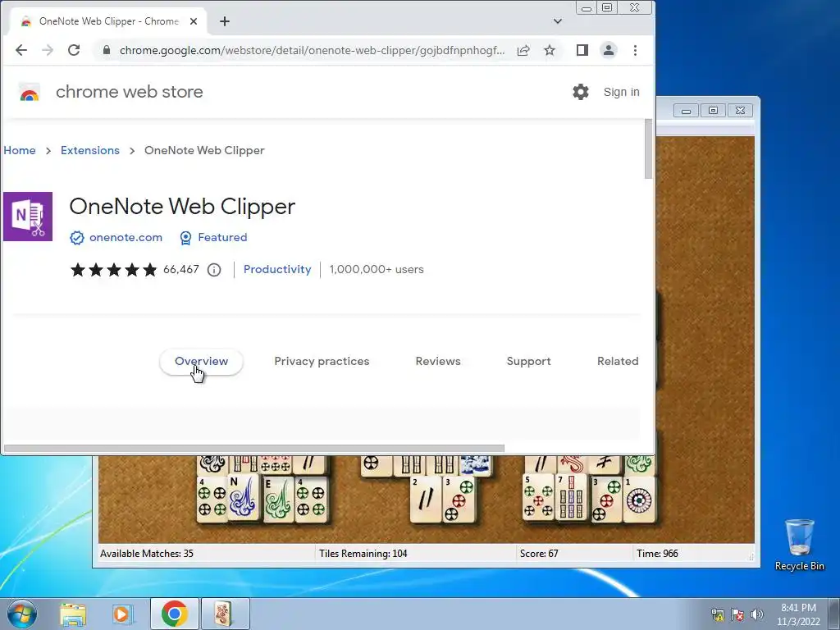
Task: Select the E wind tile in Mahjong
Action: click(x=277, y=499)
